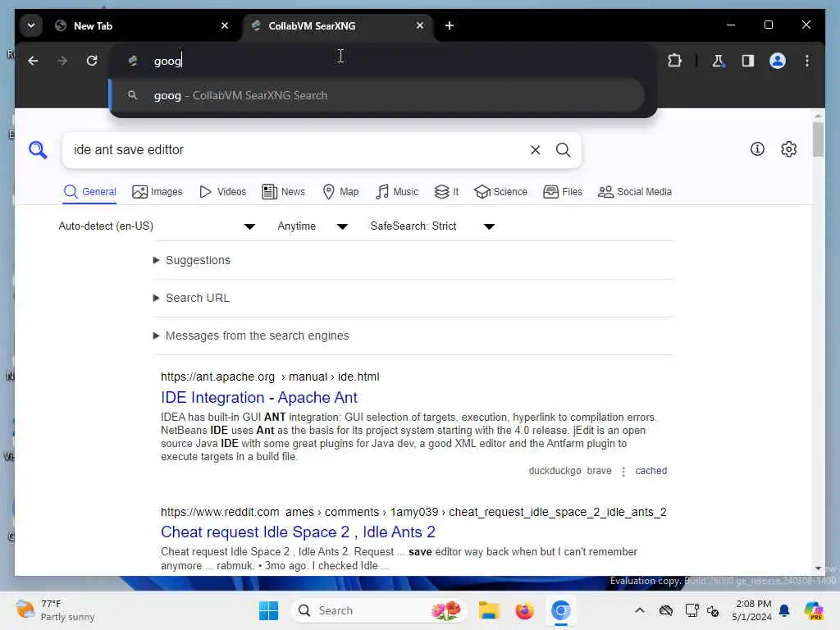The image size is (840, 630).
Task: Open the weather widget showing 77°F
Action: point(55,610)
